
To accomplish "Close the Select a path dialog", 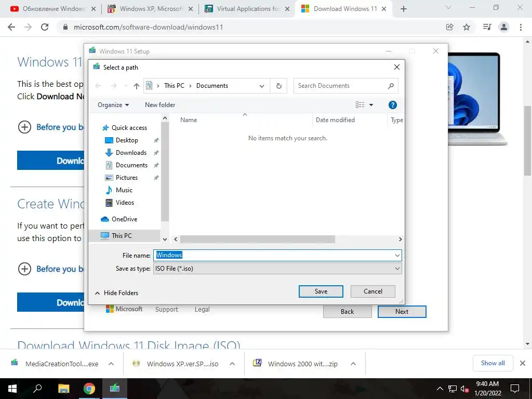I will click(x=396, y=67).
